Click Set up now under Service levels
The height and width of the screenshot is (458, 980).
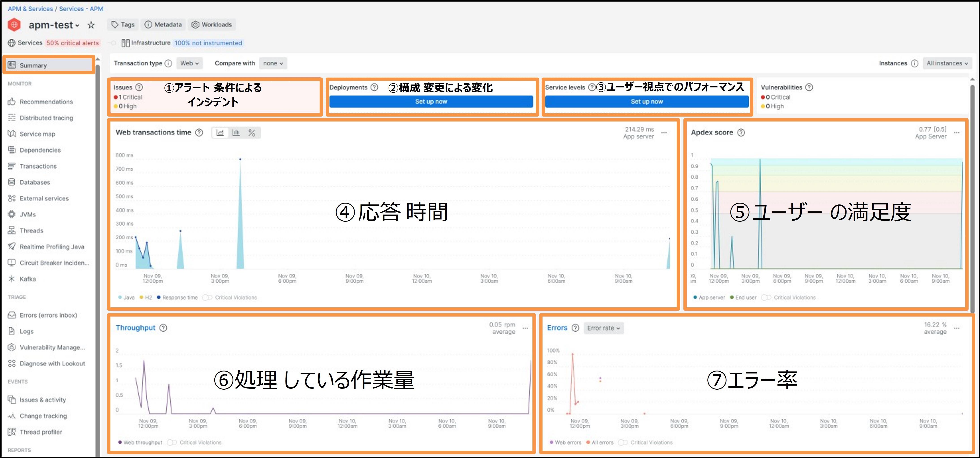647,101
